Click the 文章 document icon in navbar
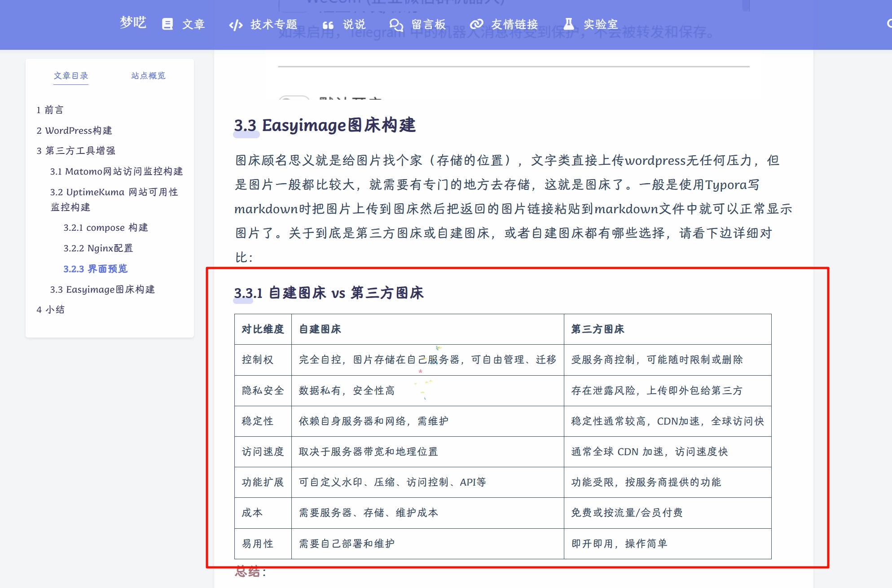Viewport: 892px width, 588px height. click(167, 24)
